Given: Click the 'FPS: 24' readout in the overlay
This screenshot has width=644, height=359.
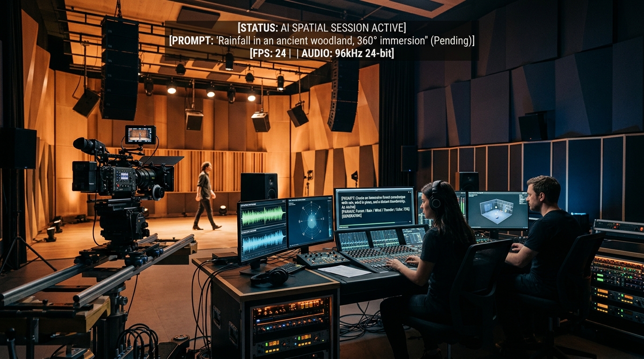Looking at the screenshot, I should 270,53.
